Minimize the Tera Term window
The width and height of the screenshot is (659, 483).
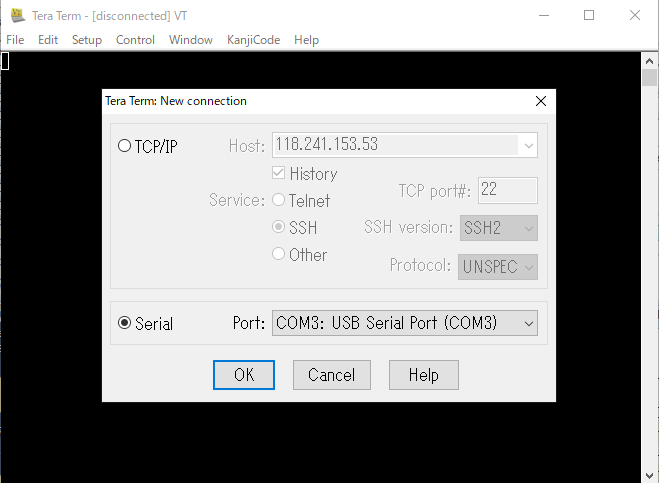tap(544, 16)
